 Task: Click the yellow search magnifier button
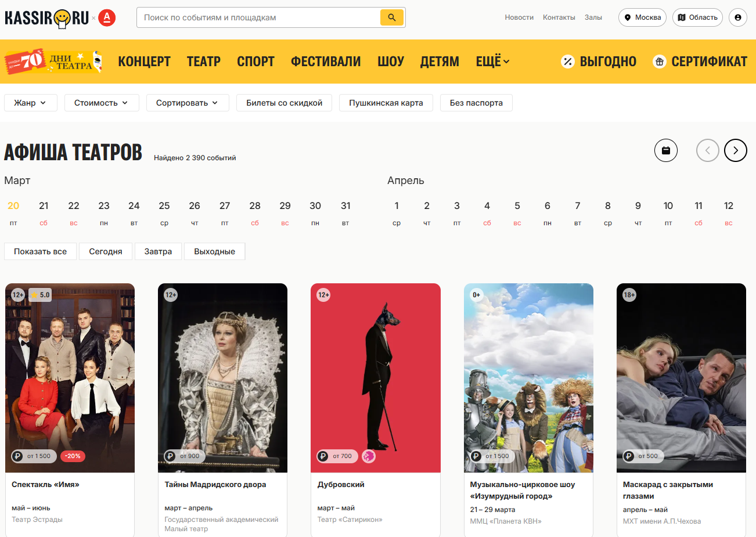[391, 17]
